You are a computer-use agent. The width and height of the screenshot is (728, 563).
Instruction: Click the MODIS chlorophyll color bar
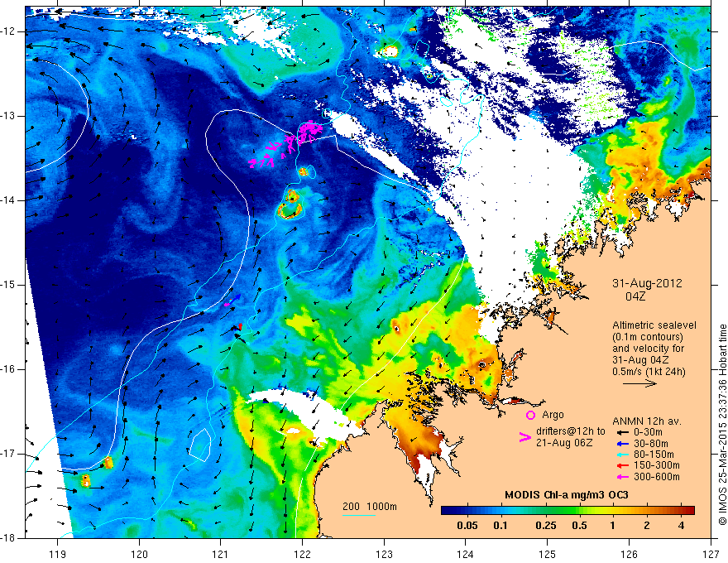coord(568,511)
